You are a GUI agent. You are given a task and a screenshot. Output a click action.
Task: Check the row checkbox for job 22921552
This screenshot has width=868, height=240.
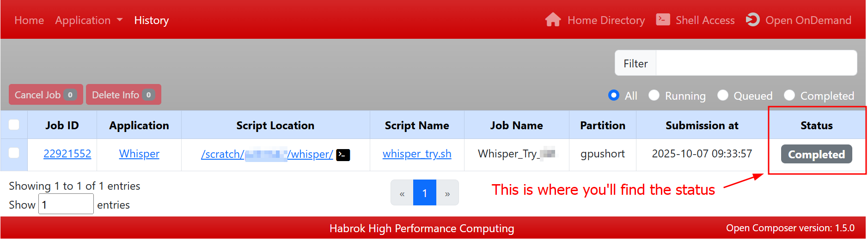click(14, 153)
